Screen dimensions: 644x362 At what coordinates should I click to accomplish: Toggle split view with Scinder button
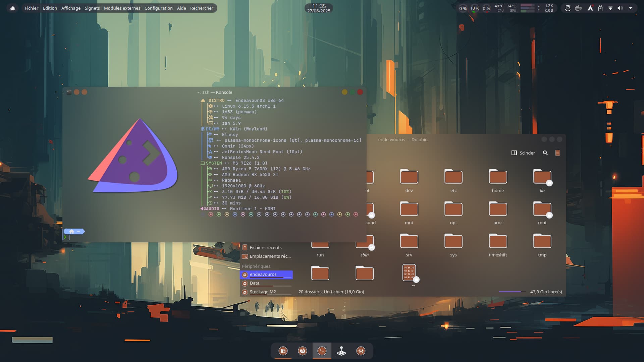tap(523, 153)
